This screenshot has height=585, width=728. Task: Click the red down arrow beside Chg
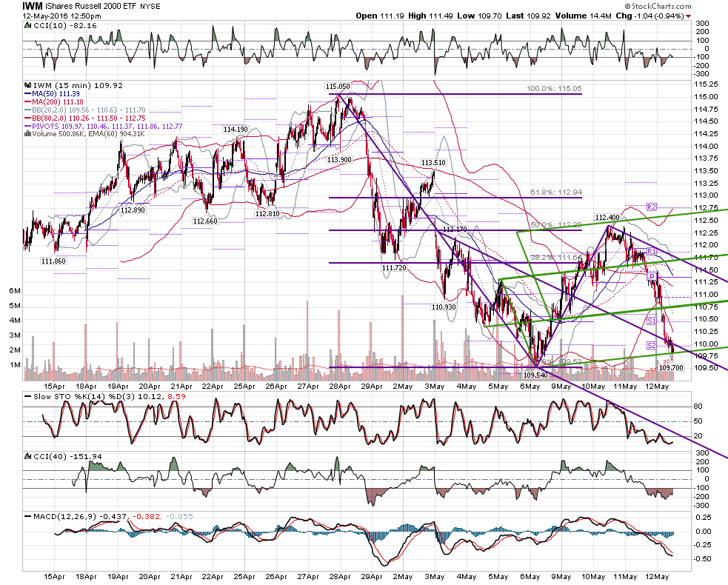point(689,16)
